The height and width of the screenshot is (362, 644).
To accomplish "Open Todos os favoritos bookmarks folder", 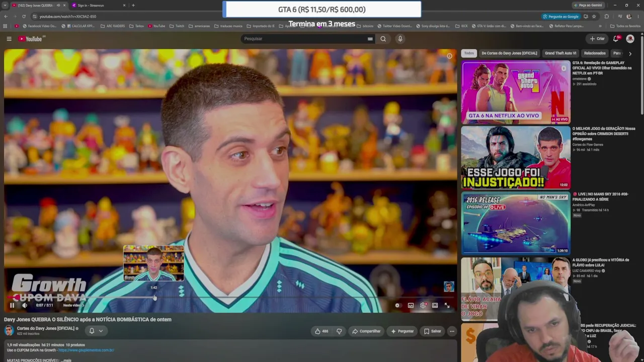I will click(625, 26).
